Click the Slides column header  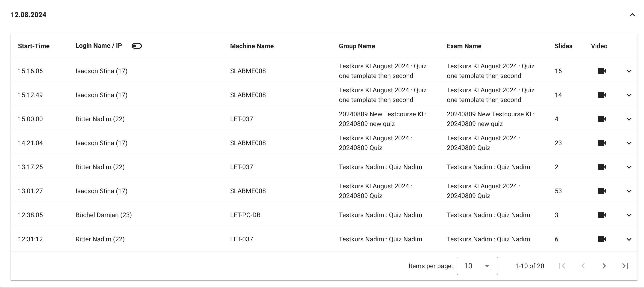pos(563,46)
